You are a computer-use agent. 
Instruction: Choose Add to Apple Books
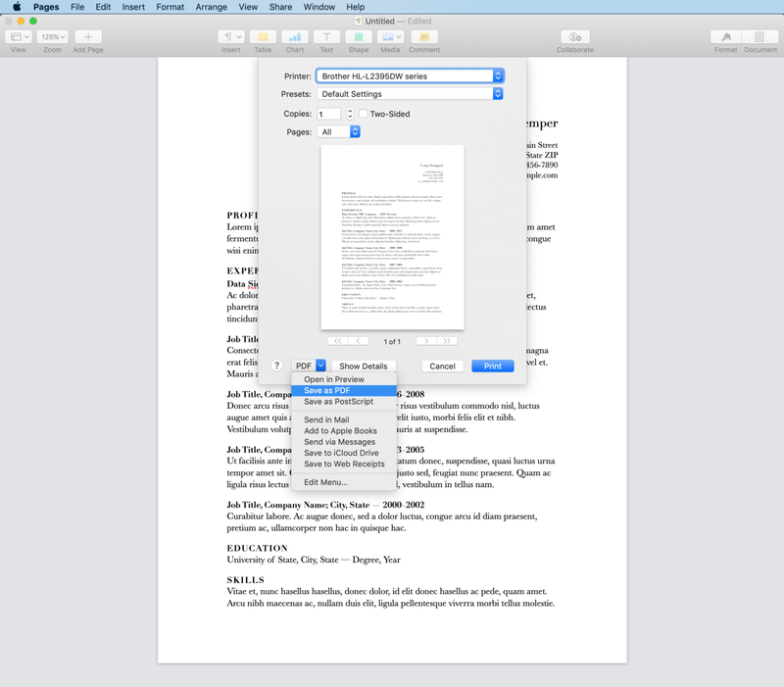click(x=344, y=430)
